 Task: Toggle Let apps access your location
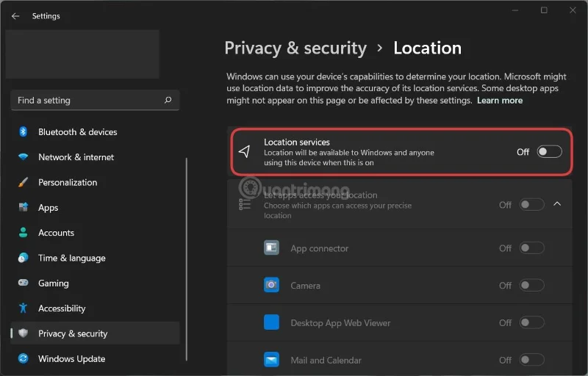coord(531,204)
